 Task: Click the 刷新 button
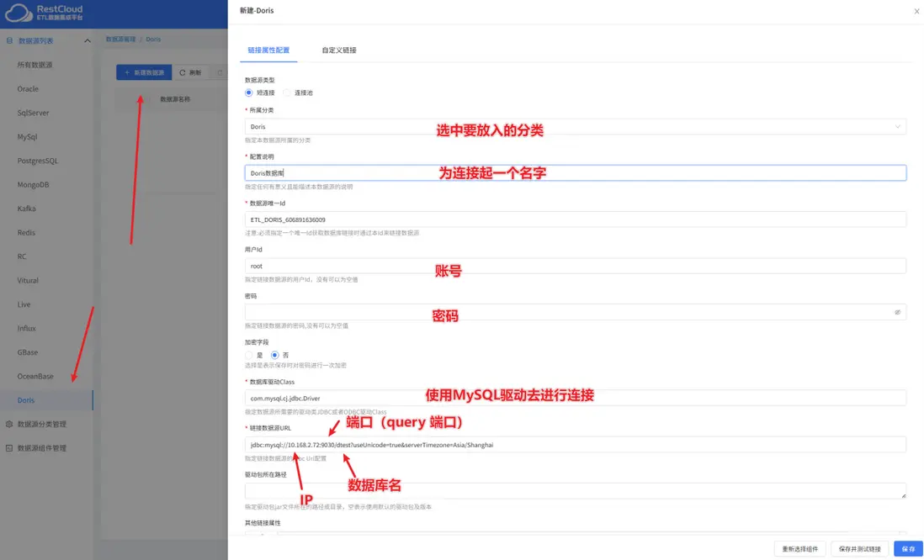point(190,72)
